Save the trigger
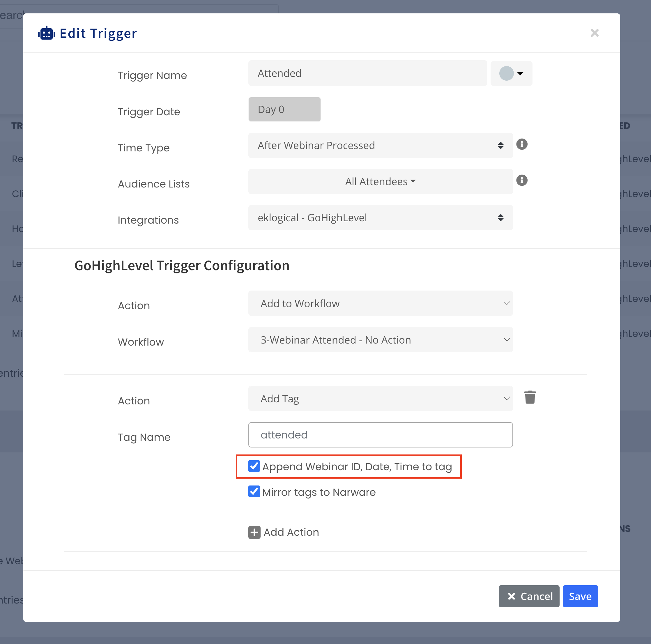The height and width of the screenshot is (644, 651). 580,596
